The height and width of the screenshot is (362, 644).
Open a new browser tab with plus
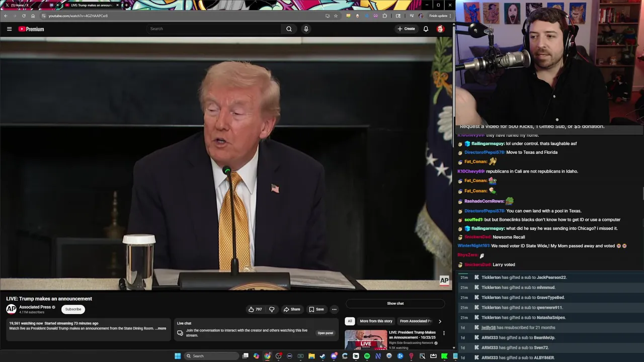tap(126, 5)
